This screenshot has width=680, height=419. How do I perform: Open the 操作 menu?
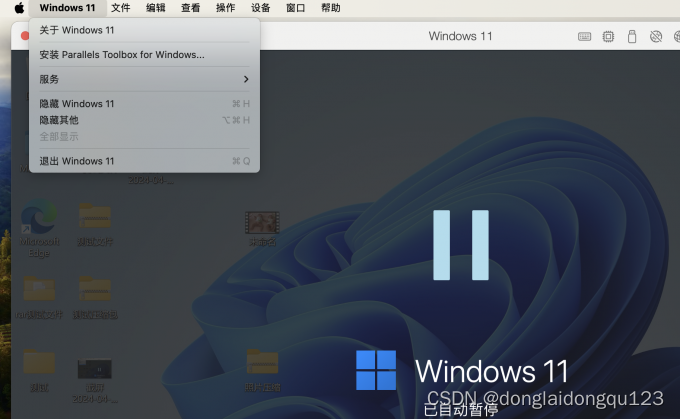click(x=226, y=8)
